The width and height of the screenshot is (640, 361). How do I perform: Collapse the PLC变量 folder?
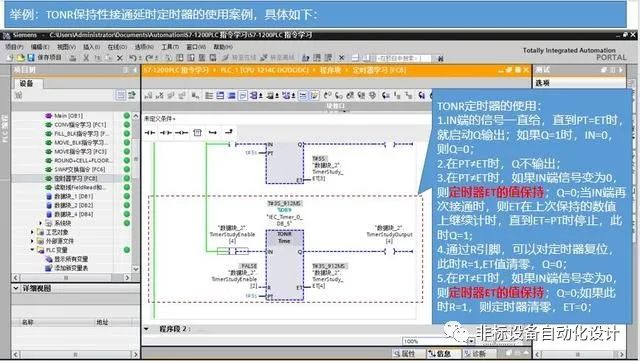tap(32, 250)
